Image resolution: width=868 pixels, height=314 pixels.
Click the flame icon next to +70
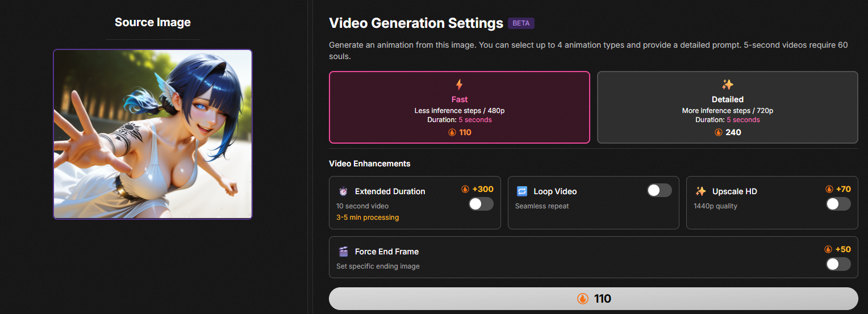pos(829,189)
